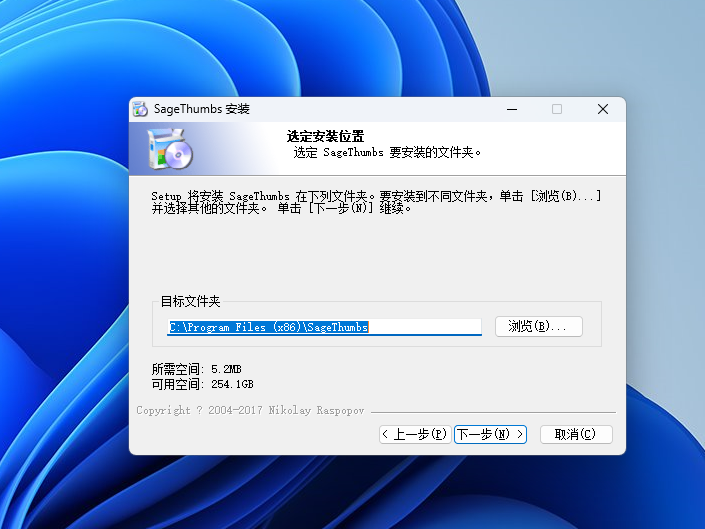The width and height of the screenshot is (705, 529).
Task: Minimize the SageThumbs installer window
Action: coord(512,109)
